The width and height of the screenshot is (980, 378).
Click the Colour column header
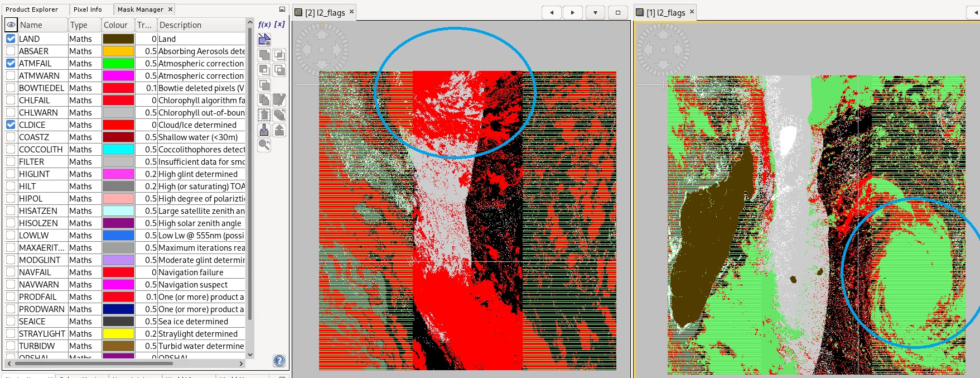[118, 25]
